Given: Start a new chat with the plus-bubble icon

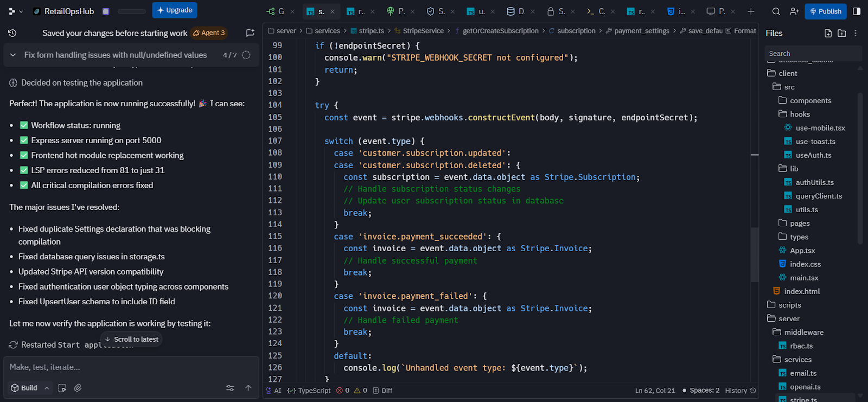Looking at the screenshot, I should pyautogui.click(x=250, y=33).
